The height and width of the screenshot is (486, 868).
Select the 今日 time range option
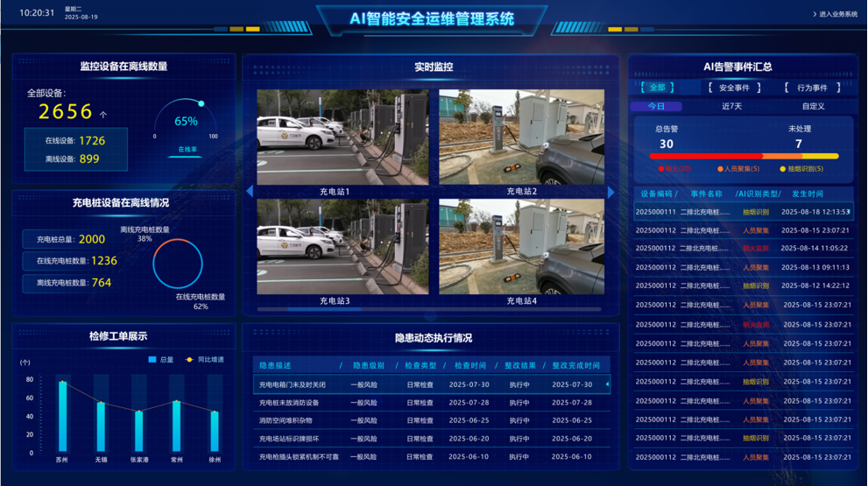tap(656, 106)
